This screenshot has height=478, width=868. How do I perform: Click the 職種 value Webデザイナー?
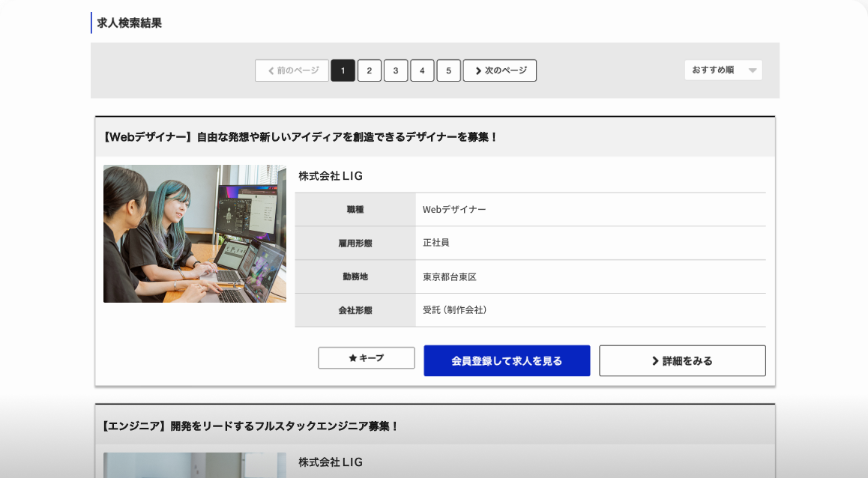[x=454, y=210]
